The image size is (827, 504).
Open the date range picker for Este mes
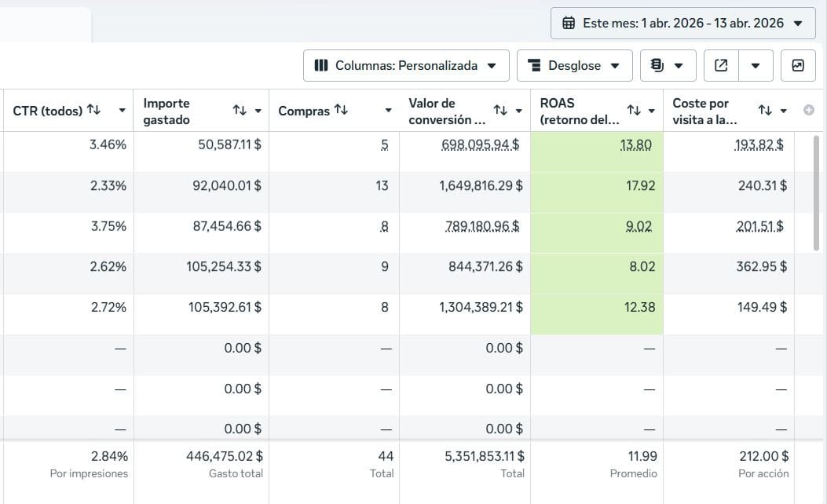coord(683,24)
